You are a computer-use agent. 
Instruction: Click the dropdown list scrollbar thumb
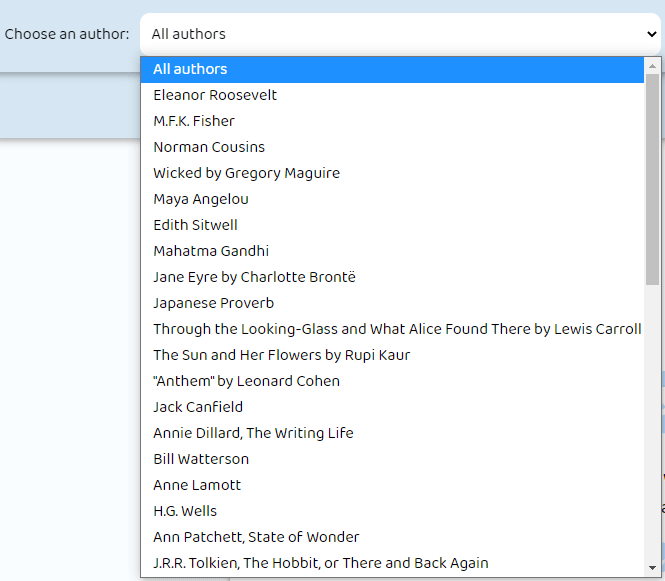652,179
